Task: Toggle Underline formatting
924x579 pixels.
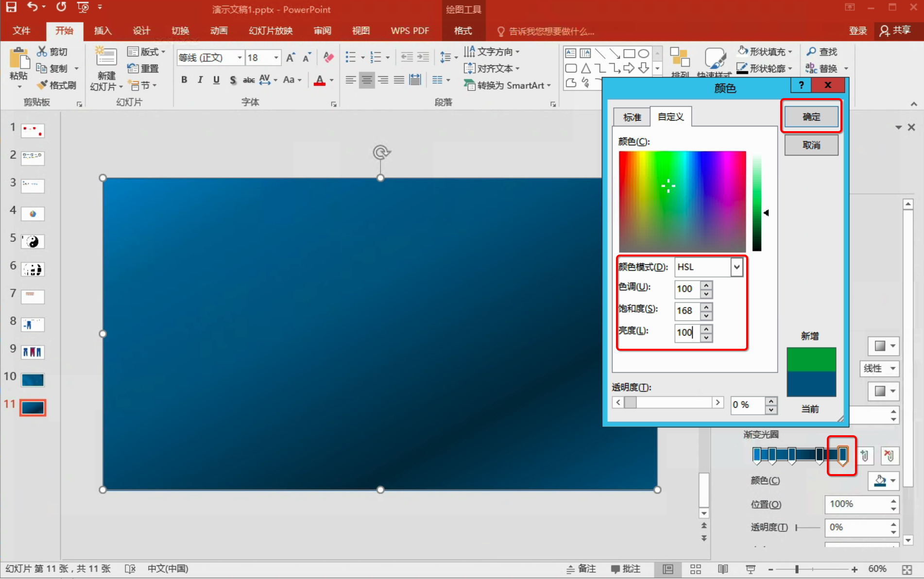Action: point(216,80)
